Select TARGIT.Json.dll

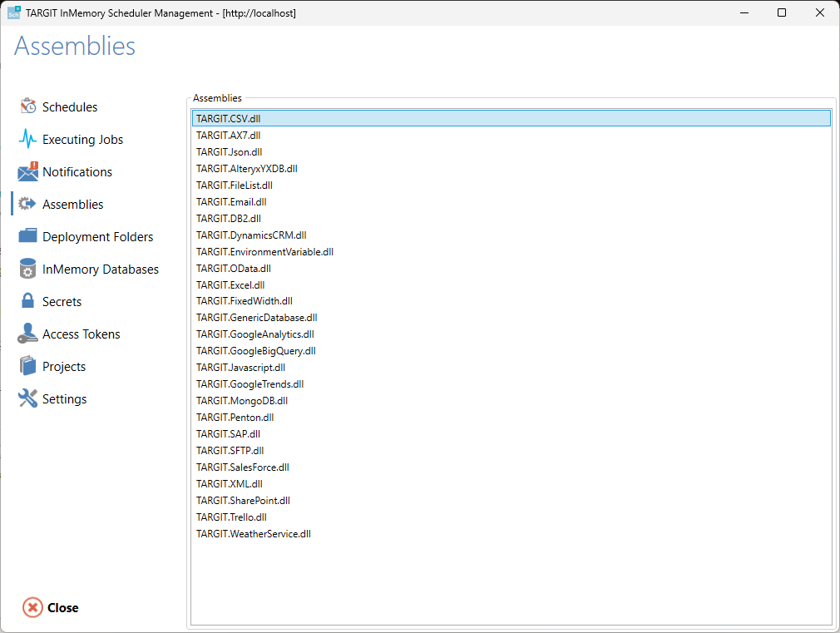tap(511, 151)
